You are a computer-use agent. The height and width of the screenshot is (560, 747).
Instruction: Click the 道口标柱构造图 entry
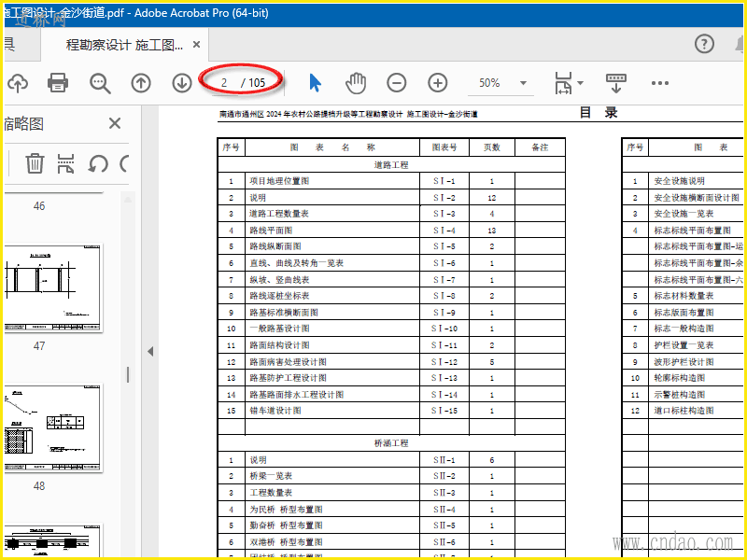click(684, 411)
